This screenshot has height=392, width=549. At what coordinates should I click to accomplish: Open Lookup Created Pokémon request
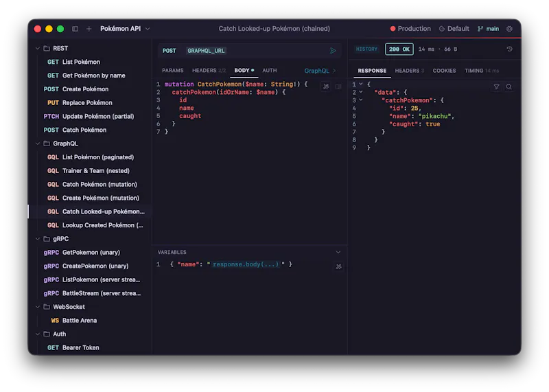coord(91,225)
